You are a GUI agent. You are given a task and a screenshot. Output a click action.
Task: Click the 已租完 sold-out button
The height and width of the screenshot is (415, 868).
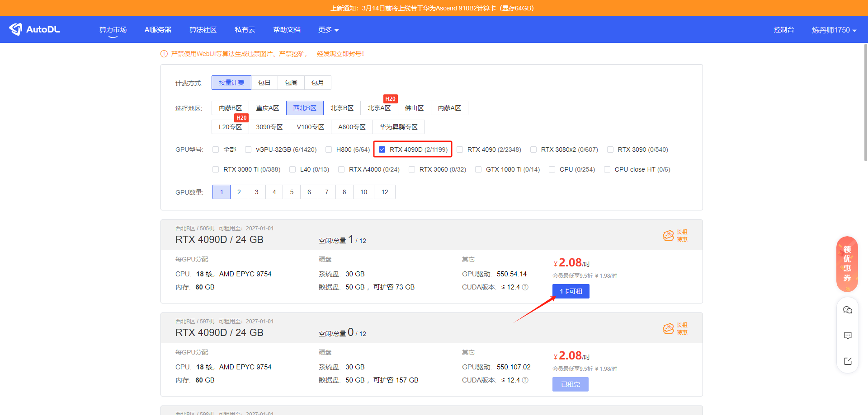571,384
